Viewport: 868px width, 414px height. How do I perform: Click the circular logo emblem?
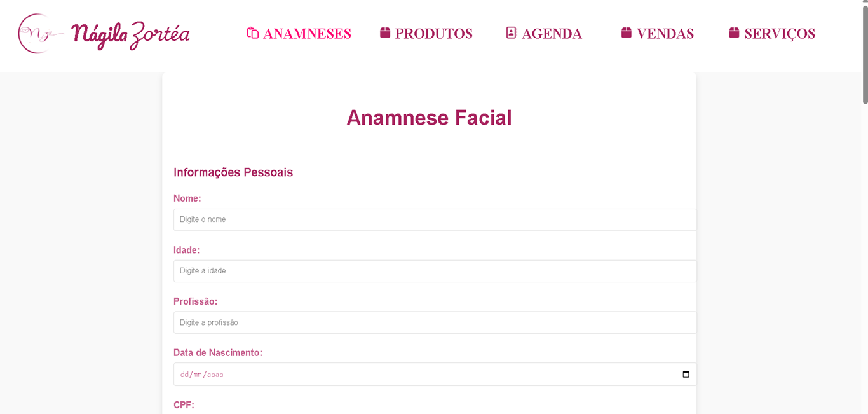coord(38,34)
